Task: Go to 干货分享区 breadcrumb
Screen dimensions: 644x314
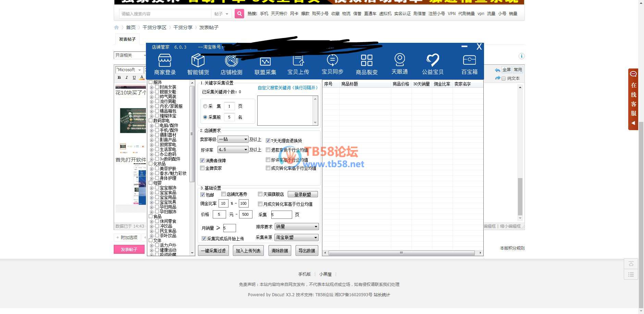Action: tap(154, 27)
